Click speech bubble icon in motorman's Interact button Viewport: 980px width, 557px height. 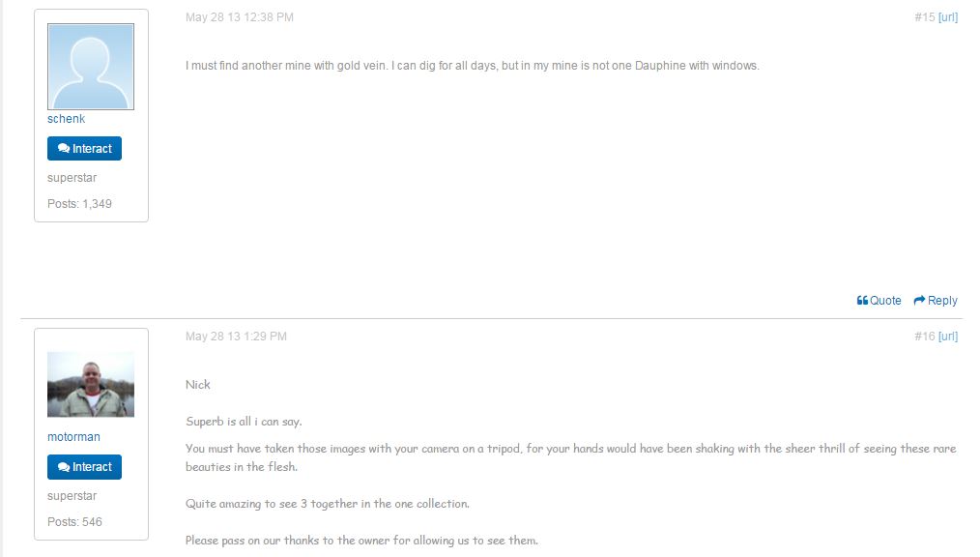64,467
